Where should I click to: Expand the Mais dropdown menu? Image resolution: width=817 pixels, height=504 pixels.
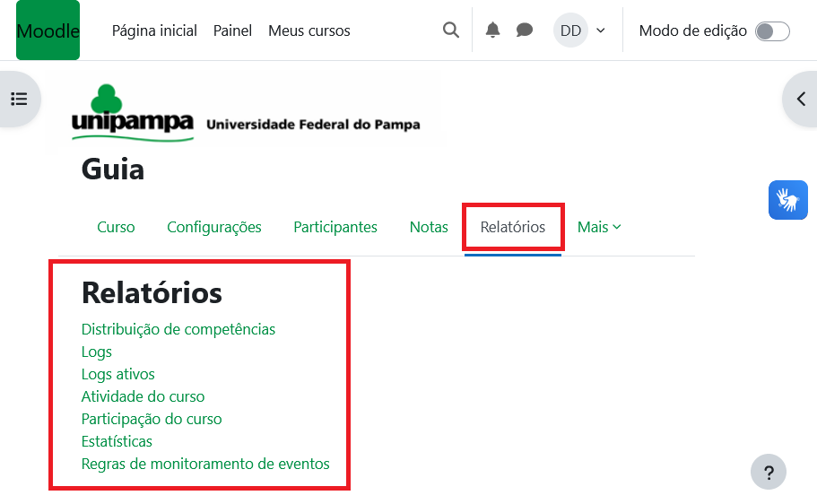coord(599,228)
